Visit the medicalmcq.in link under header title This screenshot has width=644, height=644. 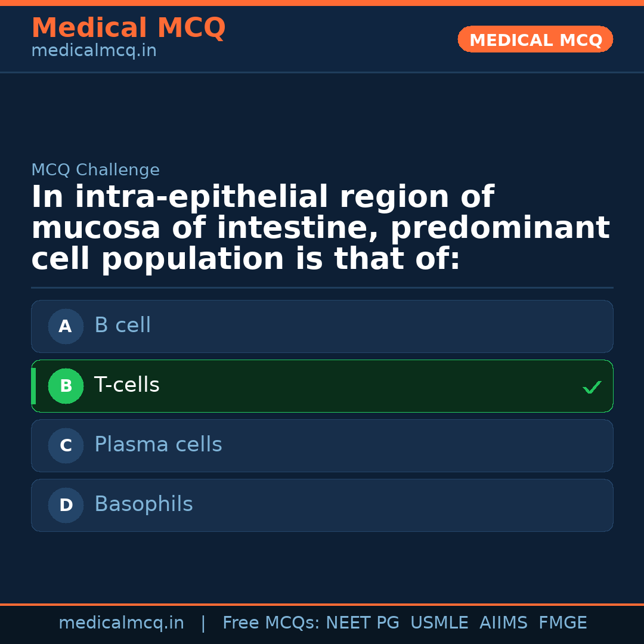94,51
